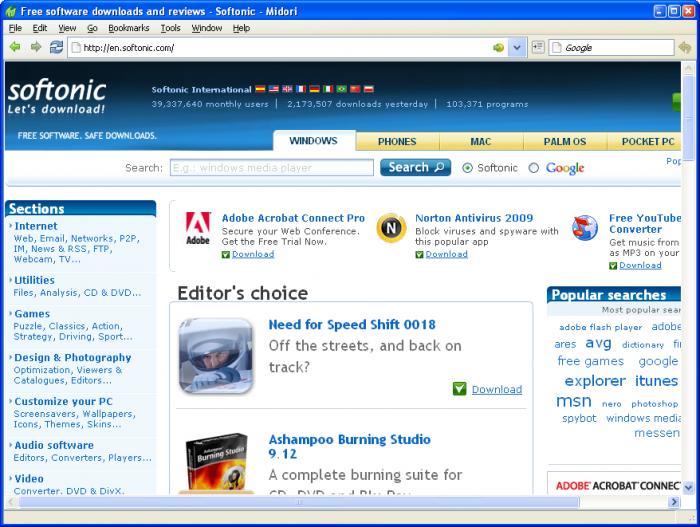Click the popular search term "explorer"

595,381
